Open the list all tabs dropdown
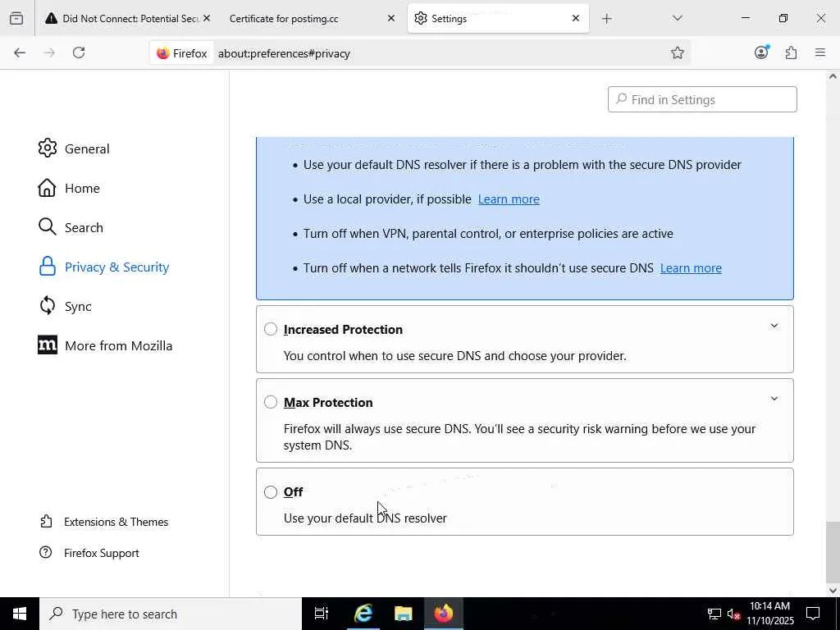Screen dimensions: 840x630 (677, 18)
